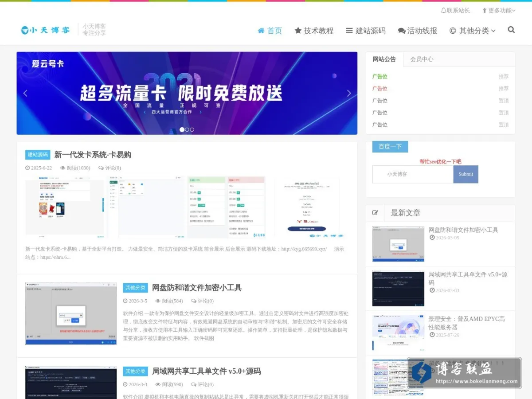Click eye icon under 网盘防和谐文件加密小工具 post
This screenshot has height=399, width=532.
click(x=158, y=301)
